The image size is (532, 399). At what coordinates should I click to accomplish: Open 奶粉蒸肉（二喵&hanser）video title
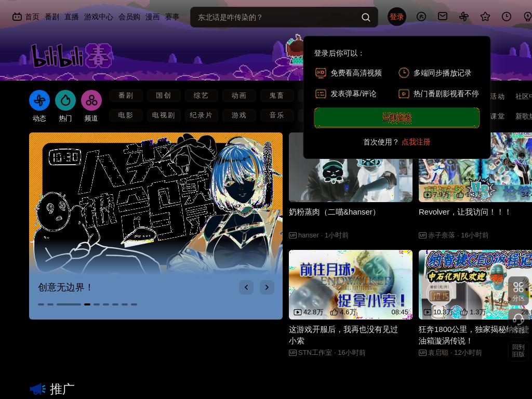334,212
